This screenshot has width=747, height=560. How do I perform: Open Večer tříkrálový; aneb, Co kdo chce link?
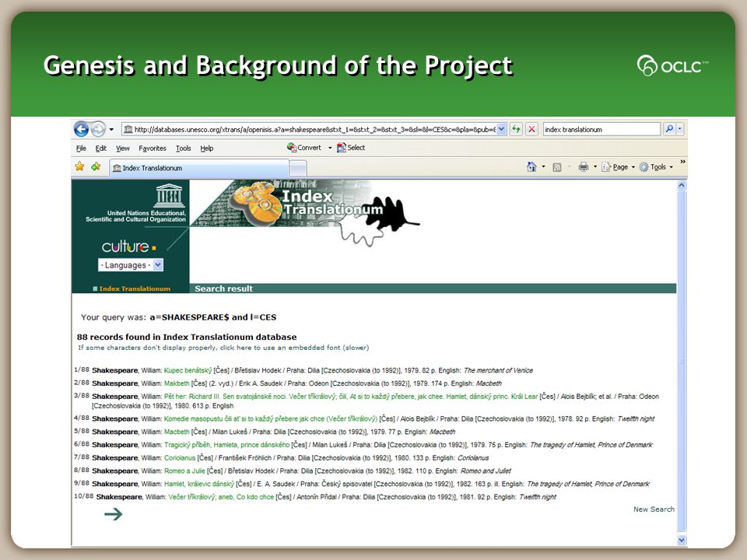click(x=221, y=497)
